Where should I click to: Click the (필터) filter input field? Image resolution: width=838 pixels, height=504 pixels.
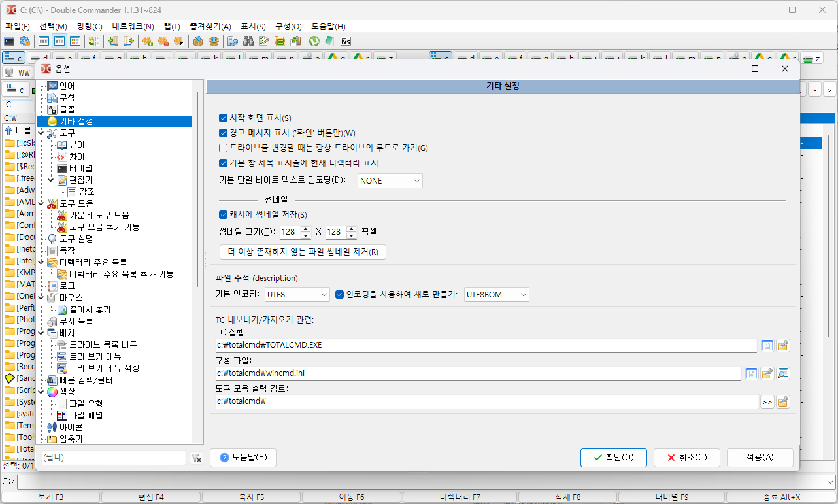pos(113,458)
